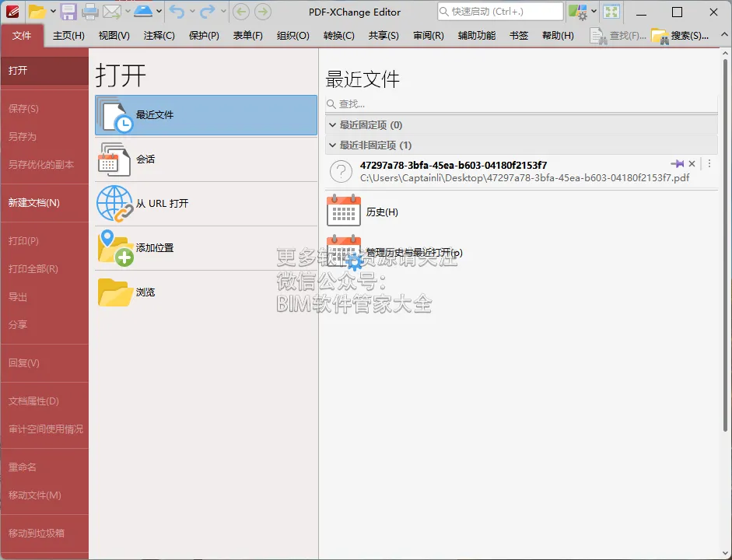Open the undo history dropdown arrow

(x=192, y=11)
